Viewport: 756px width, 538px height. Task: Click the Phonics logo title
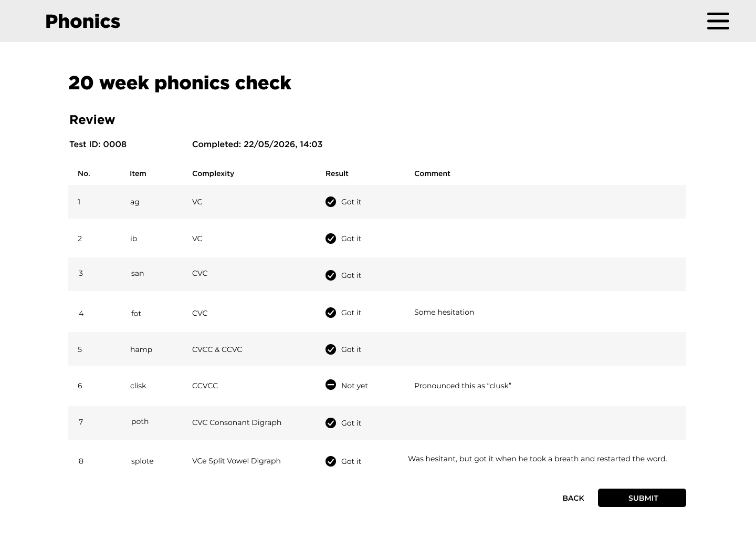pos(82,22)
